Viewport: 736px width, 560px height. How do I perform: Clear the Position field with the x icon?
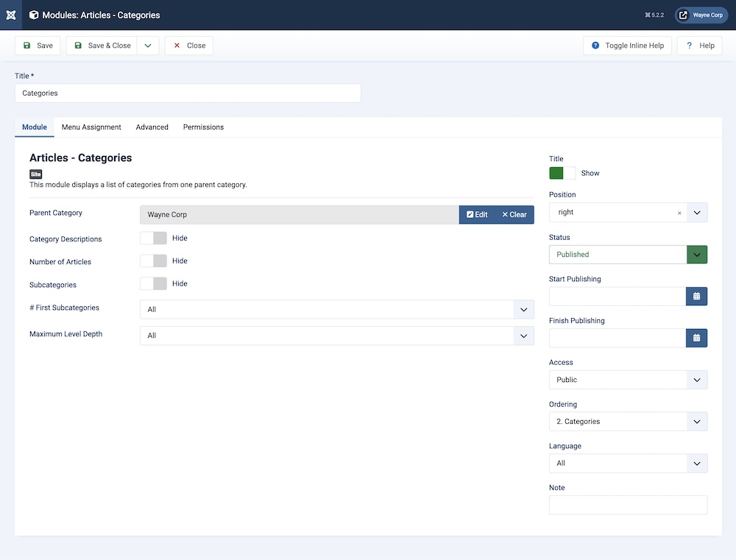[x=679, y=213]
